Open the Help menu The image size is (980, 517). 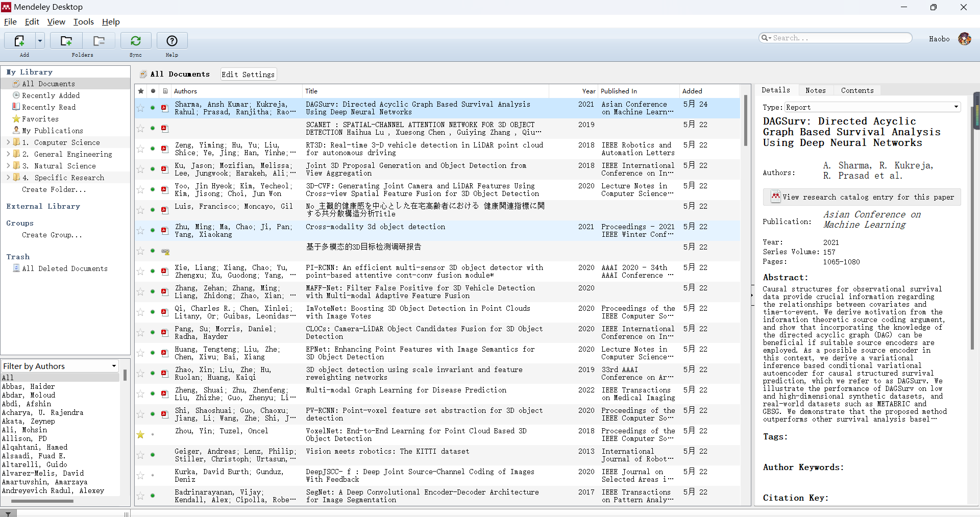pyautogui.click(x=111, y=21)
